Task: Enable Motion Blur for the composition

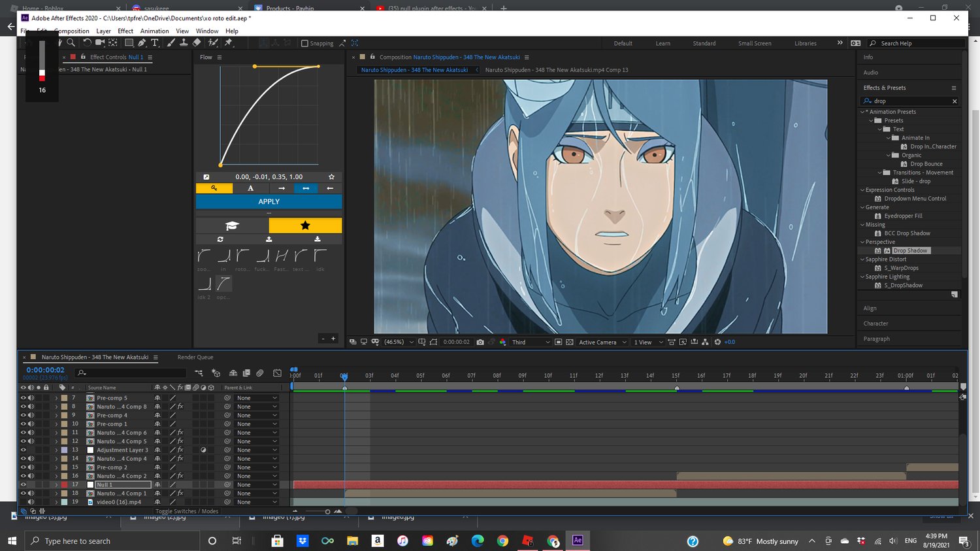Action: click(x=259, y=373)
